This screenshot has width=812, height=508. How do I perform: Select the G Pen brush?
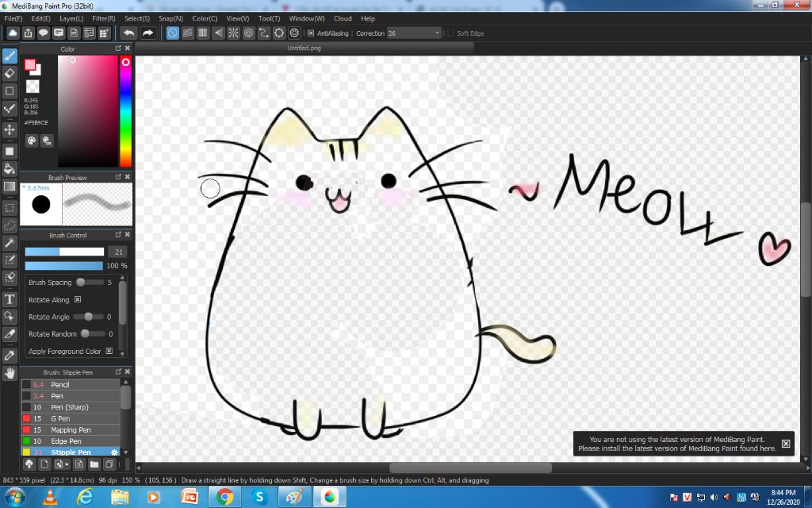tap(71, 418)
